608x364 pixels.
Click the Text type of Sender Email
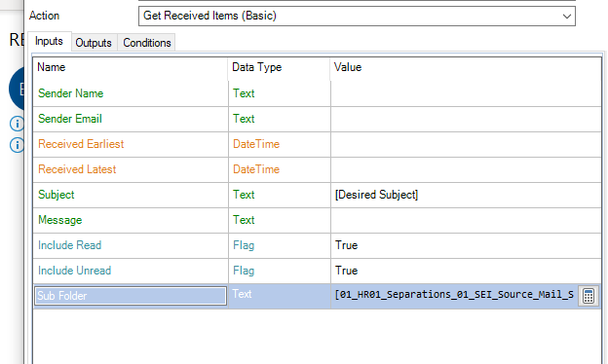244,119
